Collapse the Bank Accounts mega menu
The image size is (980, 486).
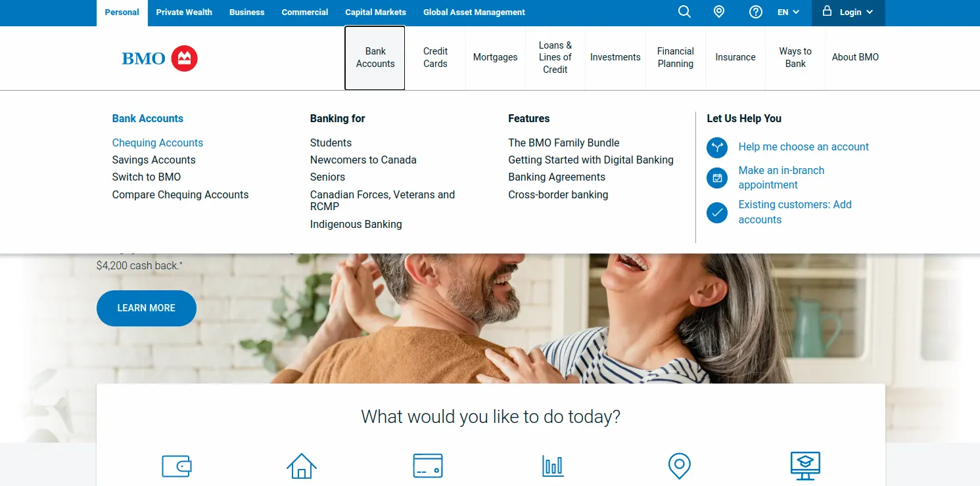(375, 58)
